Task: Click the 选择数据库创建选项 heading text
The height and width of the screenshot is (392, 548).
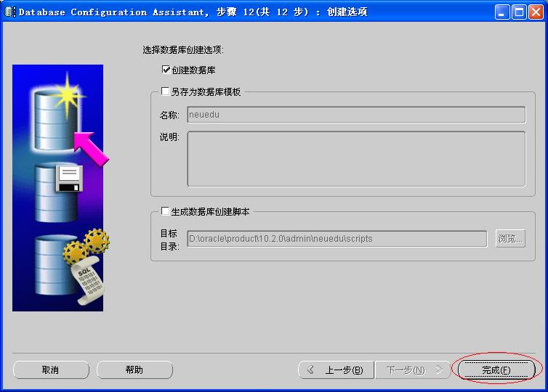Action: click(x=182, y=50)
